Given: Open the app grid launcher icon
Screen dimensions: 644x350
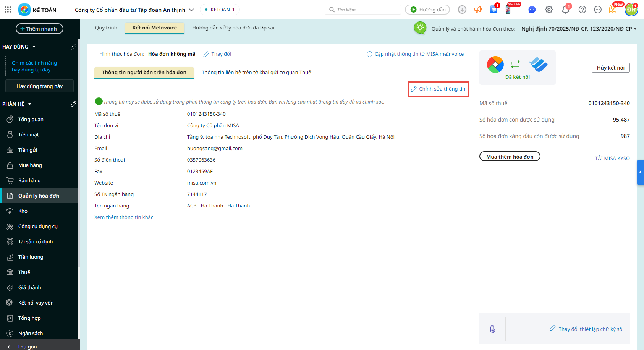Looking at the screenshot, I should click(x=8, y=10).
